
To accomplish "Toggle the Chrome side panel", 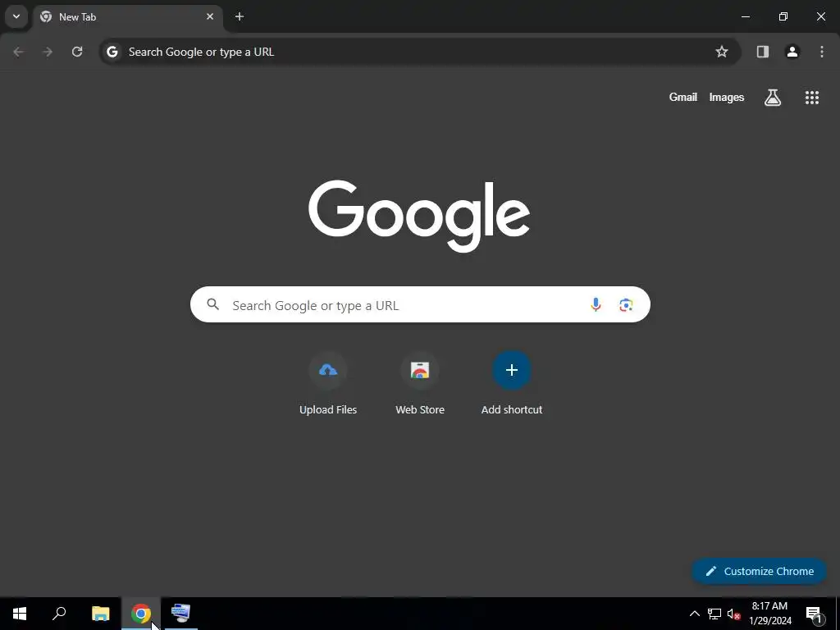I will coord(763,52).
